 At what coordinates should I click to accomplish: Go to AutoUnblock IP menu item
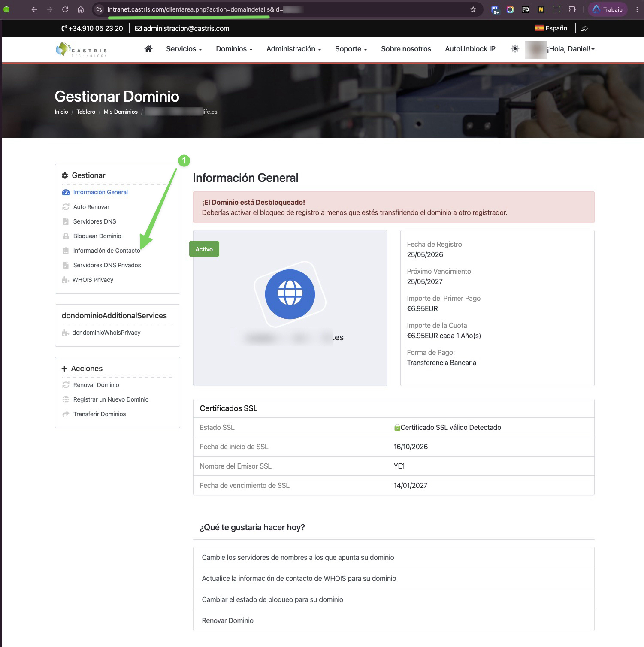pyautogui.click(x=470, y=49)
